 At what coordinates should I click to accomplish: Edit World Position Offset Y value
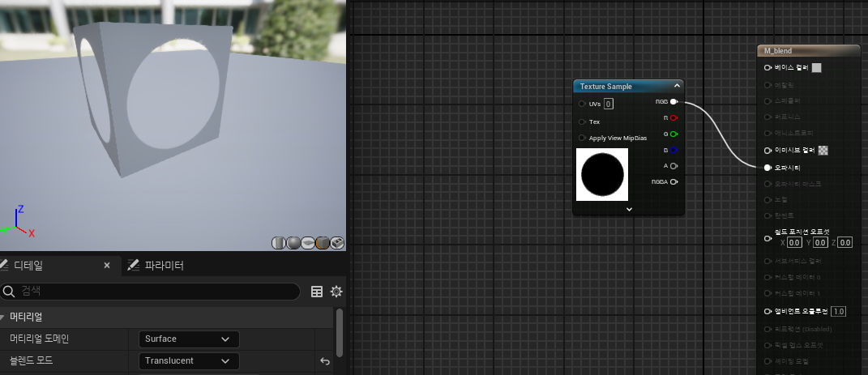(x=820, y=242)
